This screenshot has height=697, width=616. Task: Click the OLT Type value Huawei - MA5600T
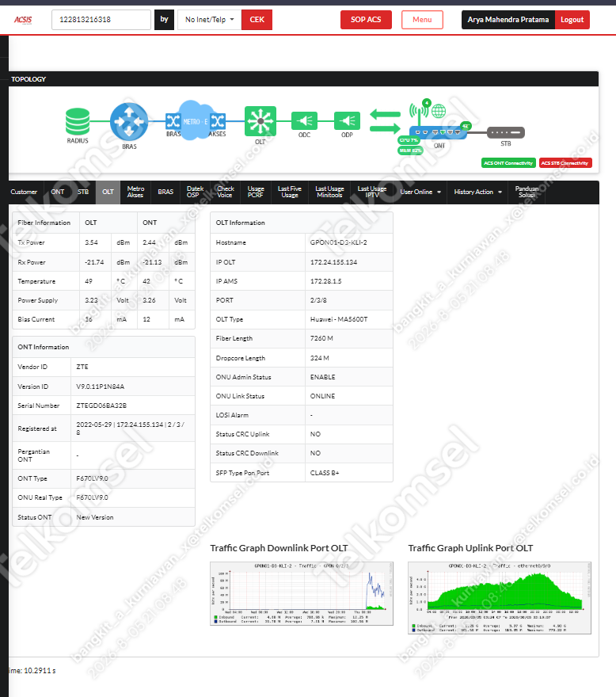339,320
